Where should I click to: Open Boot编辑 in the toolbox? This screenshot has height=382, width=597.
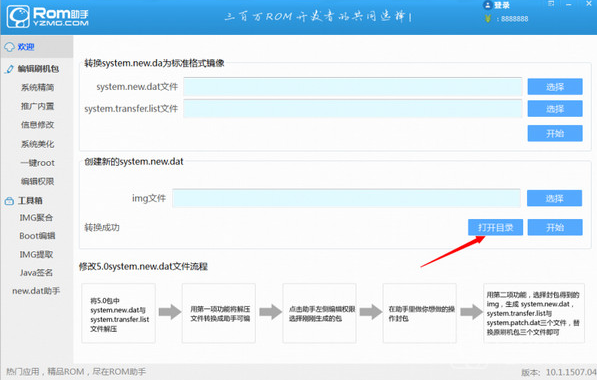[x=37, y=236]
